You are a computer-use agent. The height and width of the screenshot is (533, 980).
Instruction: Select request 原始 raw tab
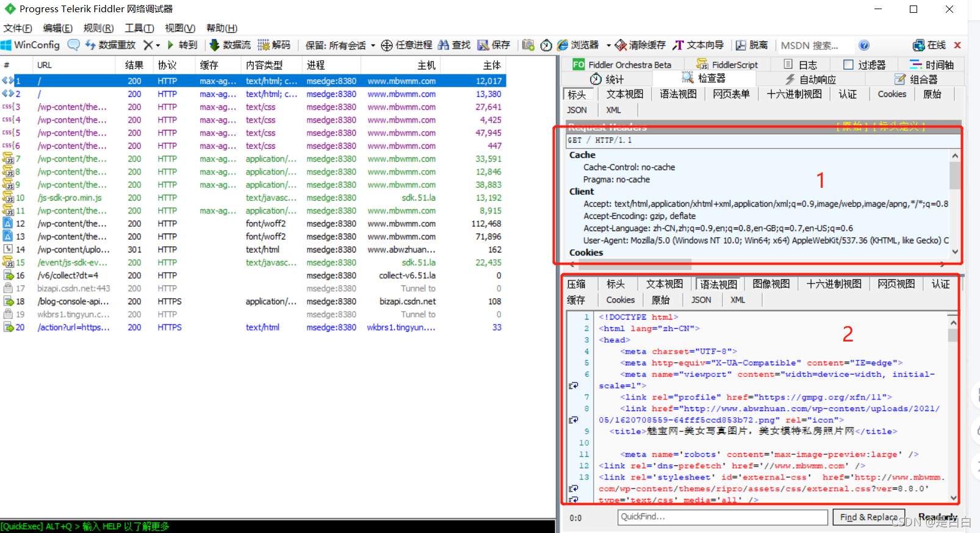(x=932, y=94)
